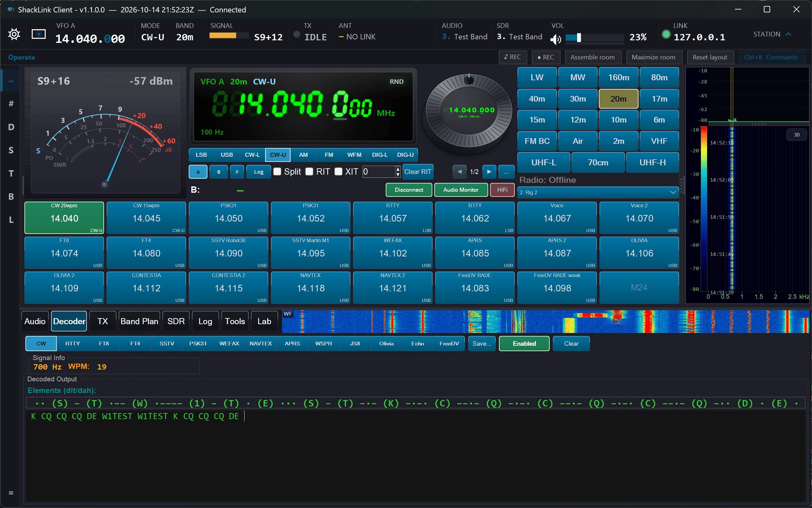Toggle the RND button on frequency display
This screenshot has width=812, height=508.
pyautogui.click(x=396, y=82)
